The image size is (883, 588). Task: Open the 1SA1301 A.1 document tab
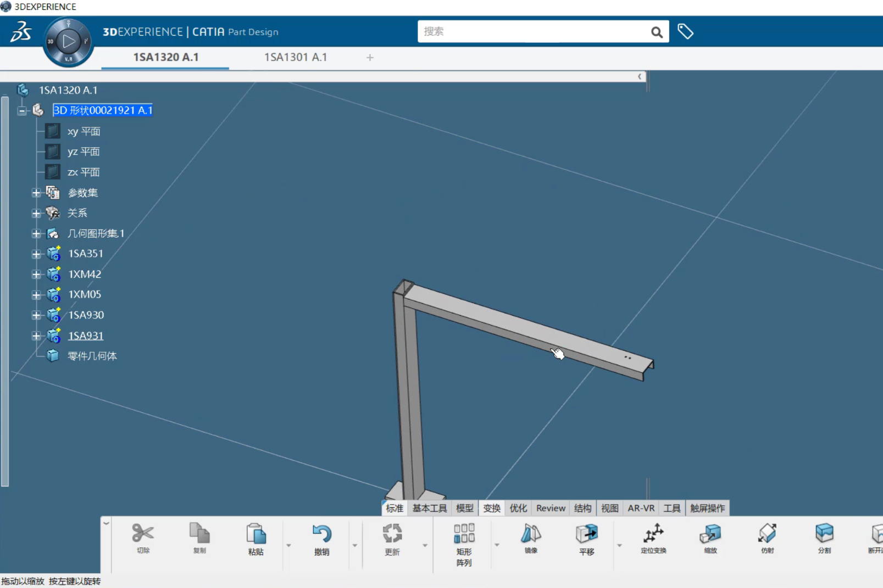point(296,57)
